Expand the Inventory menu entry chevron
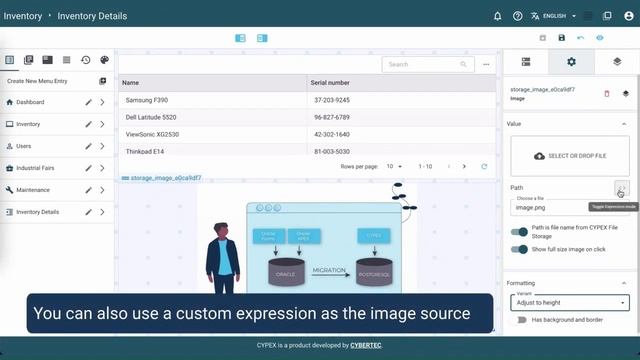The image size is (640, 360). [102, 124]
